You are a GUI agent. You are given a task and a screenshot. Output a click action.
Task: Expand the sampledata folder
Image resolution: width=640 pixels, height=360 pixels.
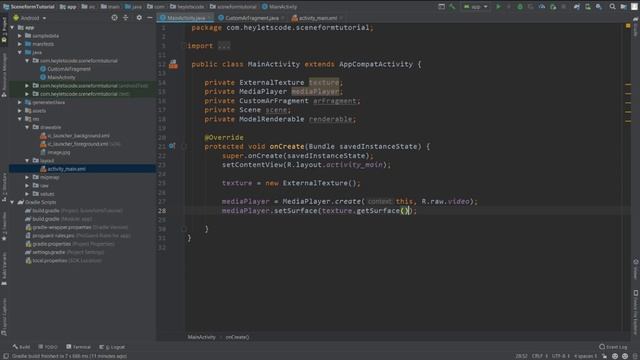coord(20,36)
